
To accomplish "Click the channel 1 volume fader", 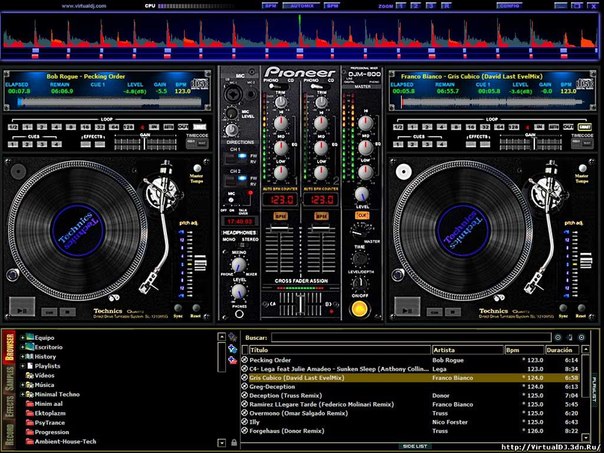I will 281,229.
